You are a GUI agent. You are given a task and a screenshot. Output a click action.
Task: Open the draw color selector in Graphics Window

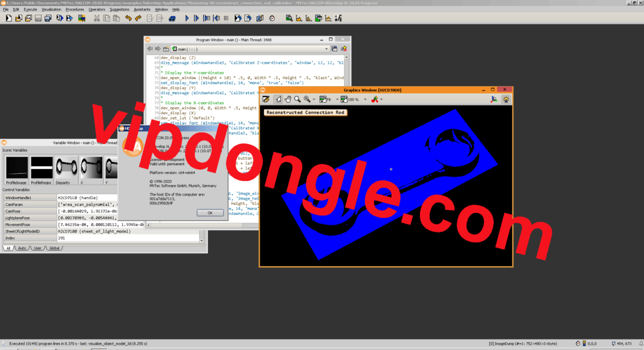click(382, 99)
